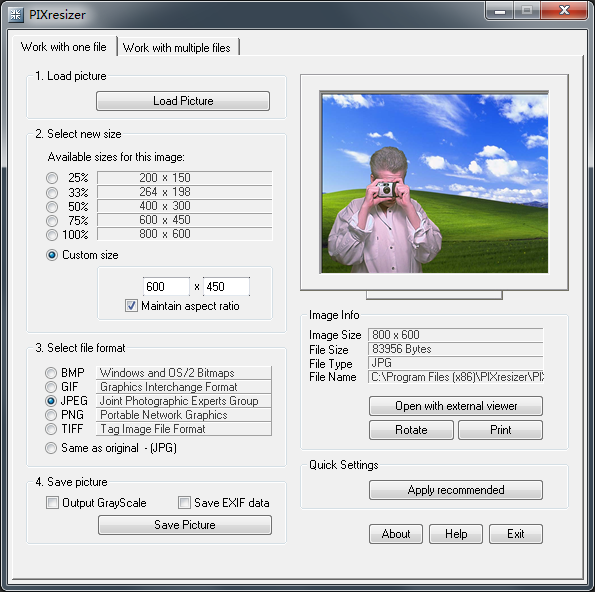Click the Apply recommended button
The width and height of the screenshot is (595, 592).
click(x=456, y=490)
